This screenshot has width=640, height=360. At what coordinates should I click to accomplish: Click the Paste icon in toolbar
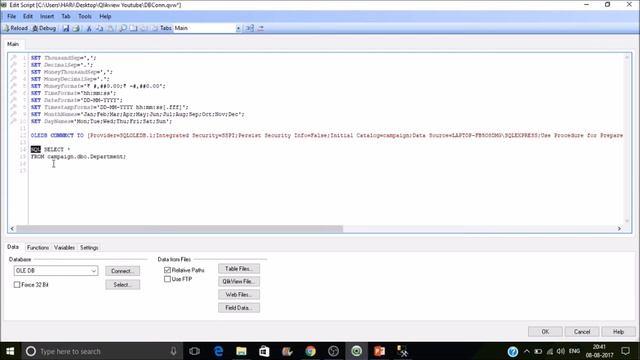point(110,28)
